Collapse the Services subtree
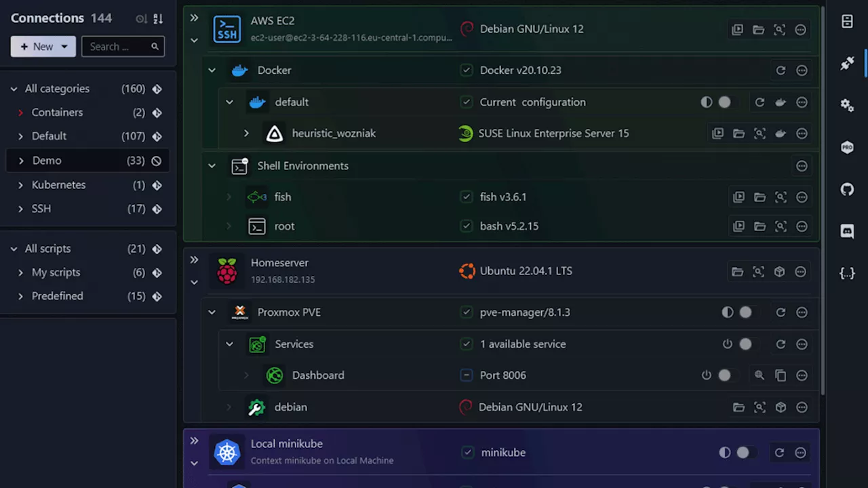 click(x=229, y=344)
